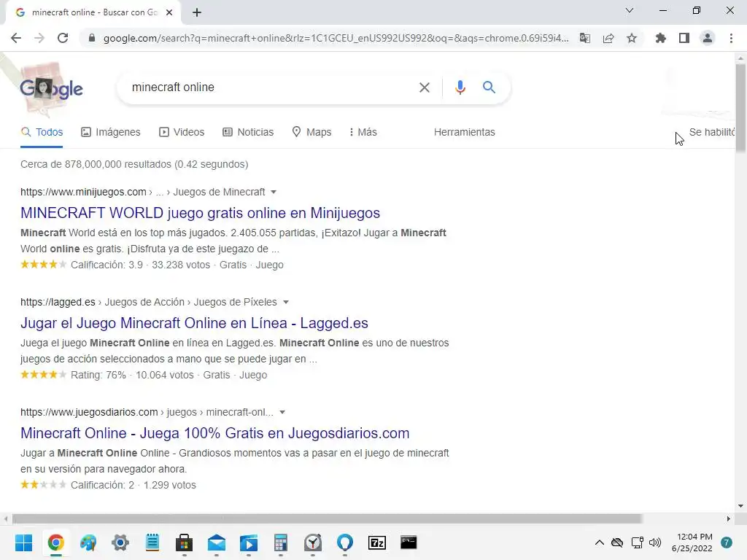Switch to the Videos tab
This screenshot has width=747, height=560.
coord(182,132)
